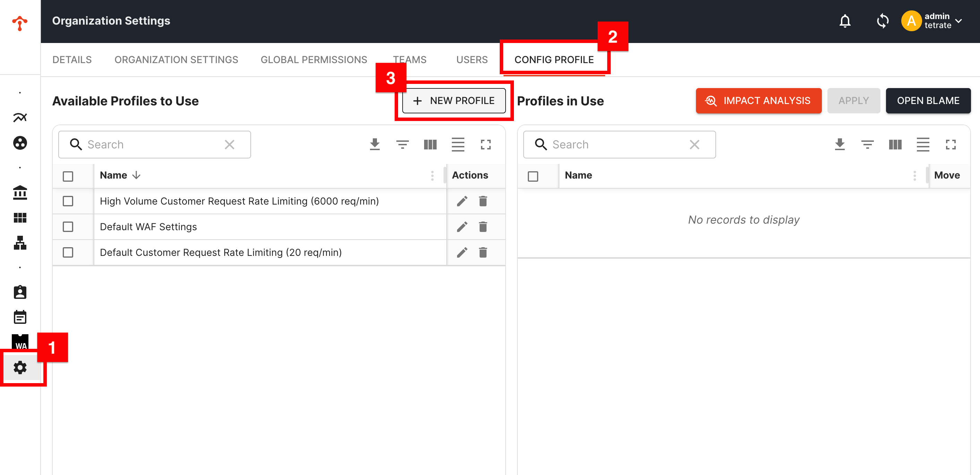980x475 pixels.
Task: Edit High Volume Customer Request Rate Limiting profile
Action: (x=462, y=201)
